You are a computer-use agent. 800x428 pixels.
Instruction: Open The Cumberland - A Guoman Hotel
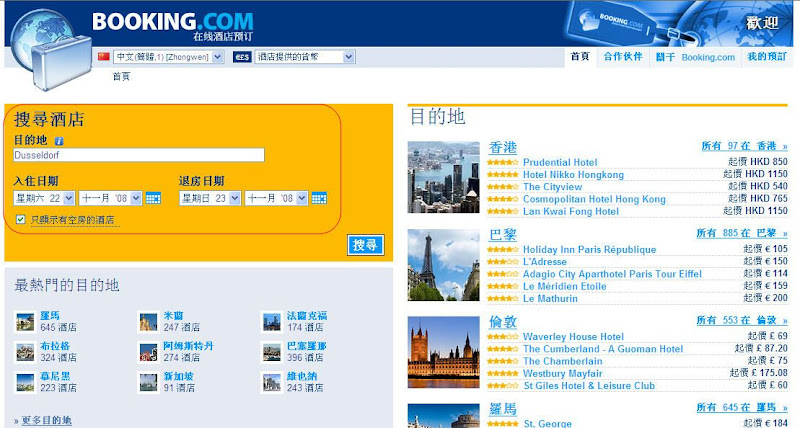pyautogui.click(x=603, y=349)
